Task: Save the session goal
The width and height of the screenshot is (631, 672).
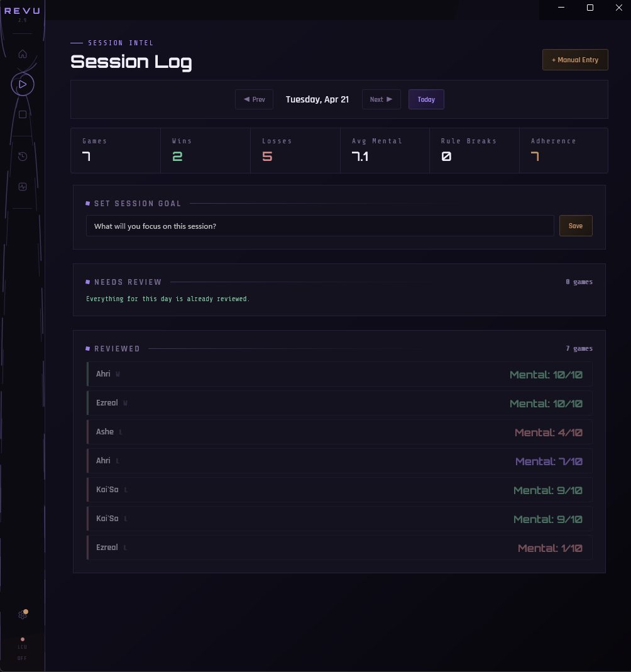Action: click(x=575, y=225)
